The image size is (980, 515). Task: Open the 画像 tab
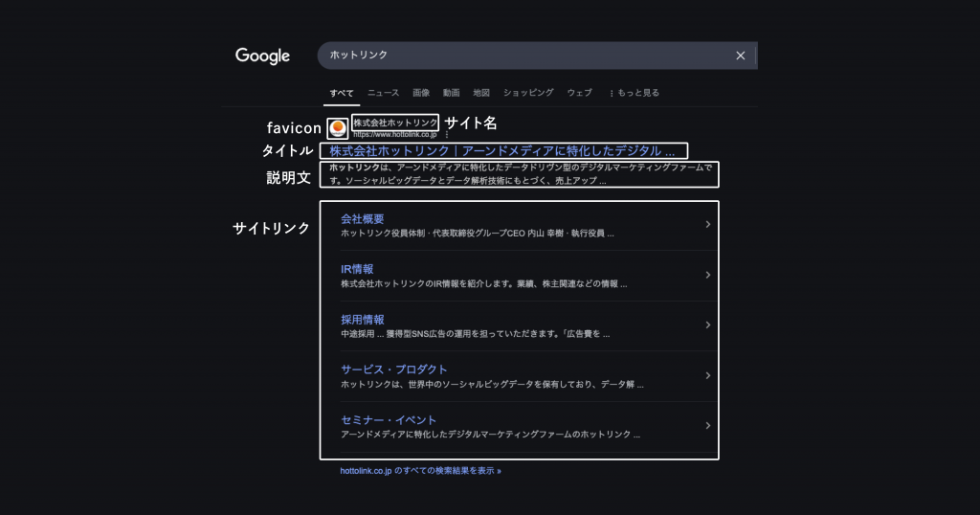(x=421, y=93)
